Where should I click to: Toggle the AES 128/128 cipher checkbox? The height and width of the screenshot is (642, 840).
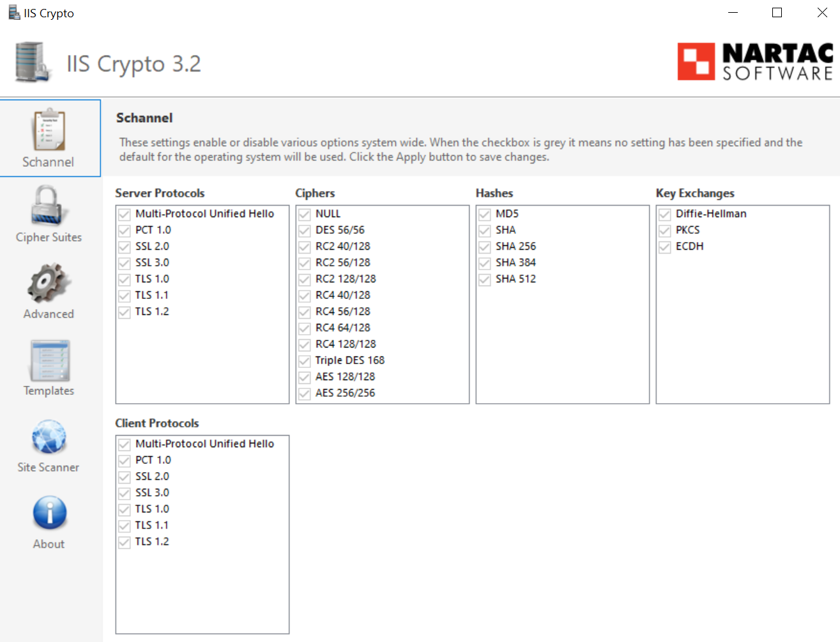pos(305,377)
